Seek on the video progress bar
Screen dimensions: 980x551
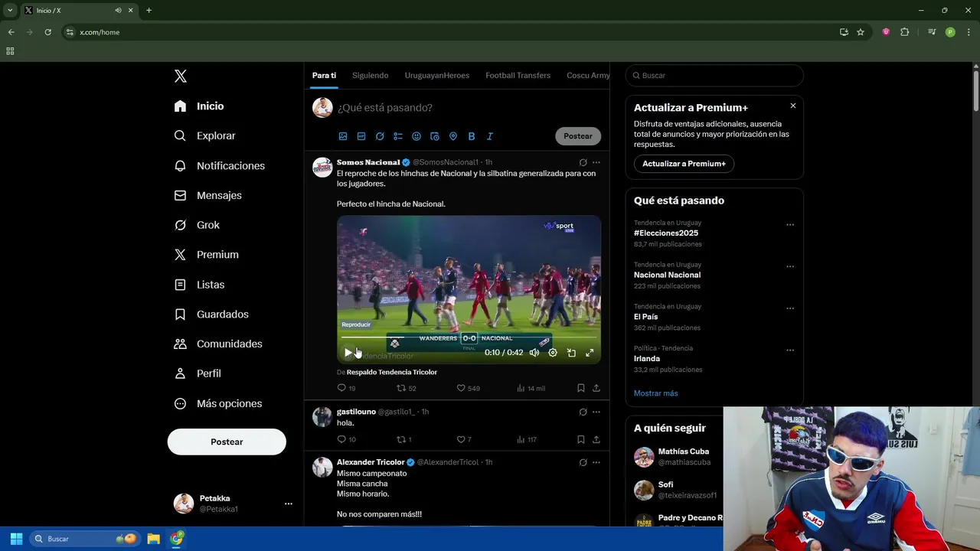(469, 337)
